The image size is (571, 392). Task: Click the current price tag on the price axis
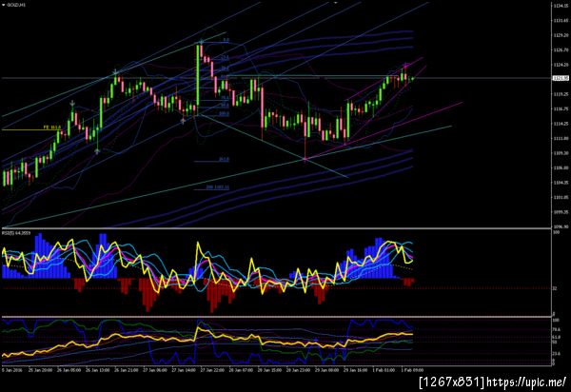click(x=561, y=78)
